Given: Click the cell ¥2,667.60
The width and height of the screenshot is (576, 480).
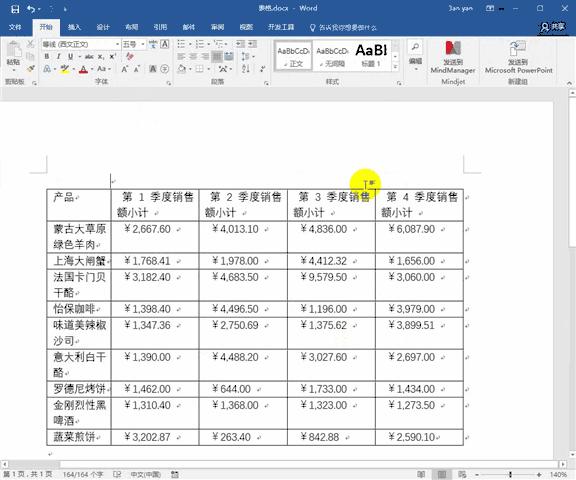Looking at the screenshot, I should pyautogui.click(x=155, y=237).
